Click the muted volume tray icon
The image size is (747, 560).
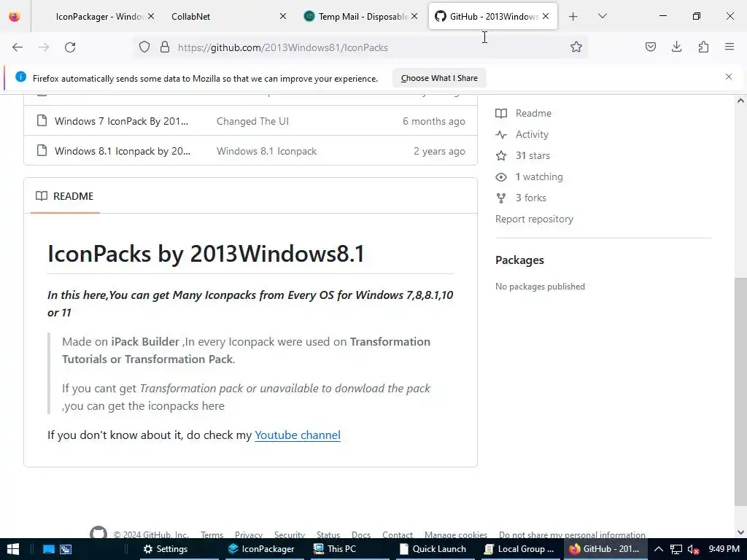coord(694,549)
